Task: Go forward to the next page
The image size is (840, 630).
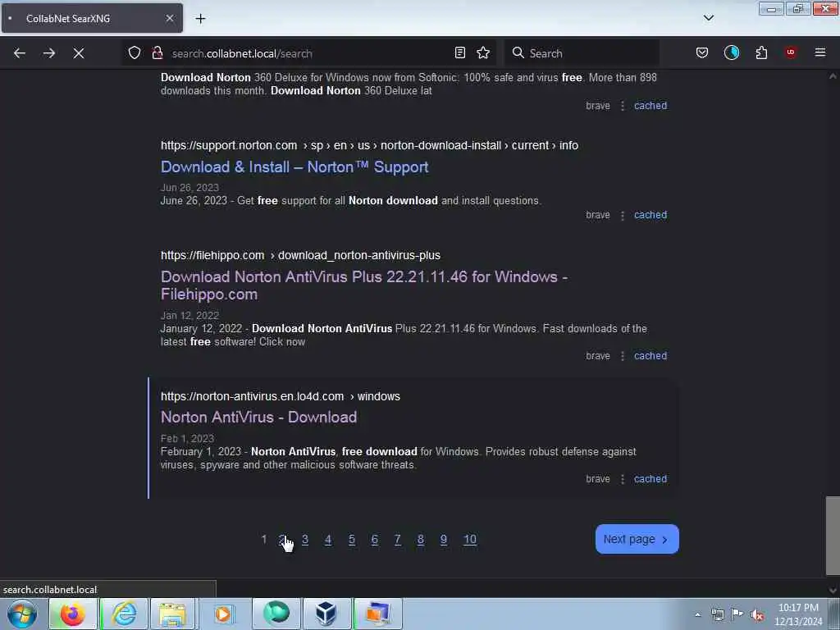Action: pyautogui.click(x=48, y=53)
